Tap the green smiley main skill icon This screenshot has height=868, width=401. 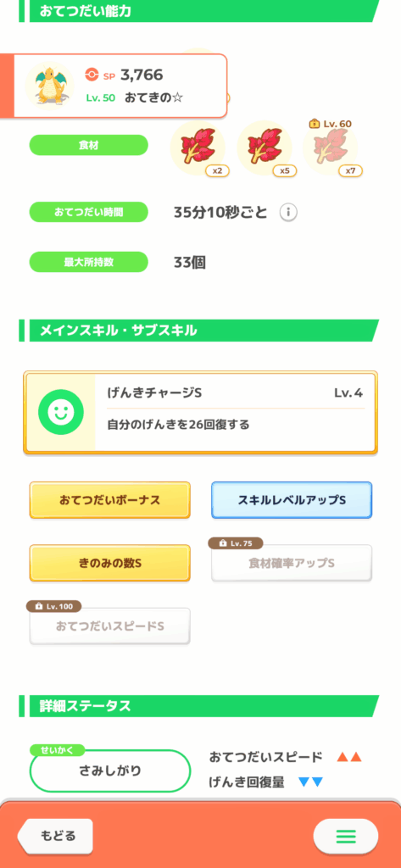(x=60, y=413)
